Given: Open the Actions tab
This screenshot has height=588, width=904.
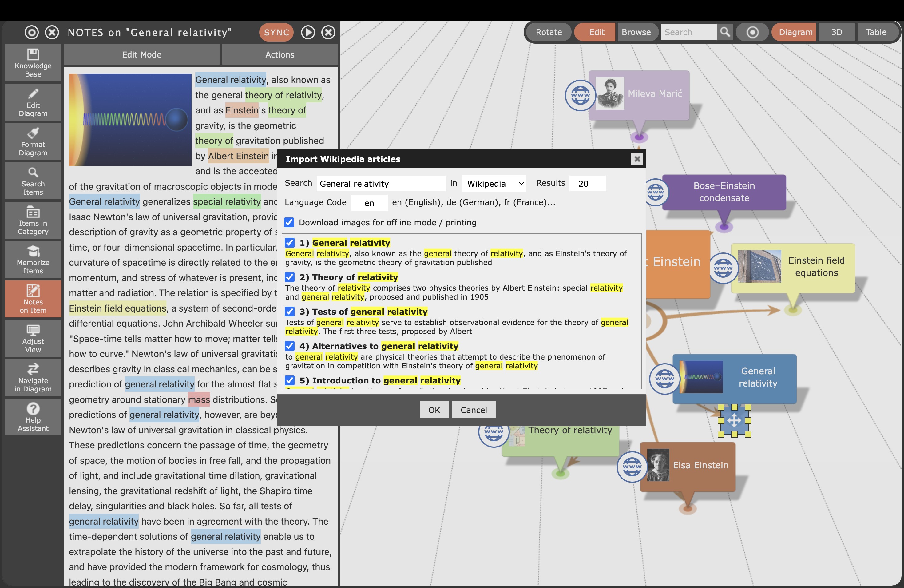Looking at the screenshot, I should click(280, 54).
